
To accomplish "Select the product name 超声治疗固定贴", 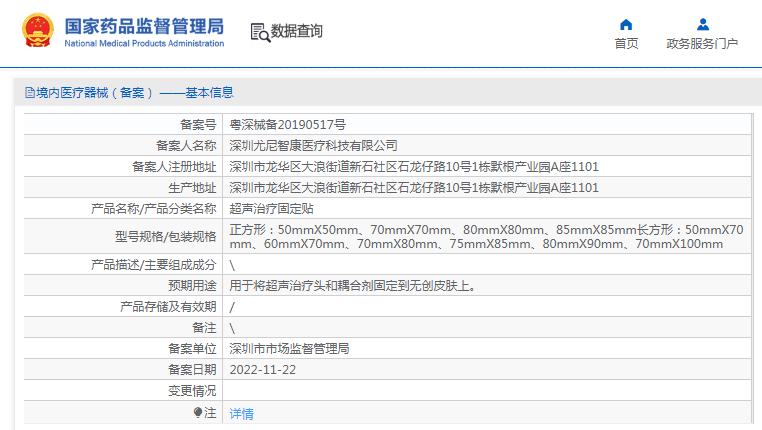I will click(271, 209).
